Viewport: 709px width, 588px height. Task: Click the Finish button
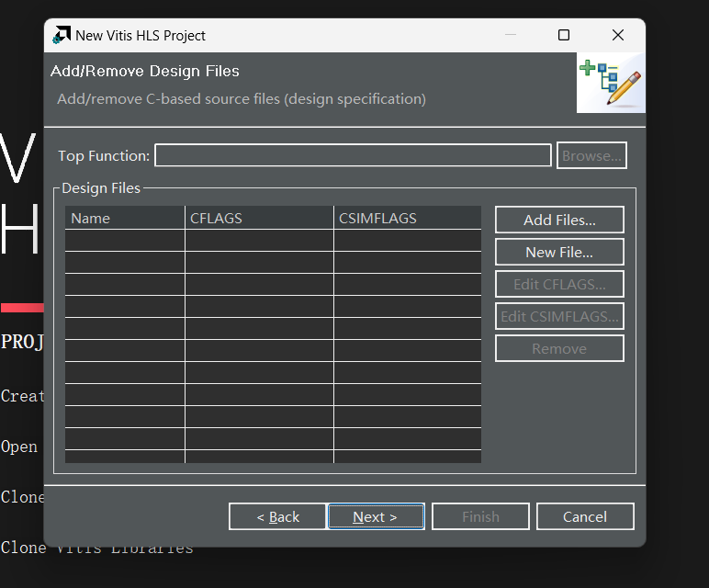tap(480, 516)
